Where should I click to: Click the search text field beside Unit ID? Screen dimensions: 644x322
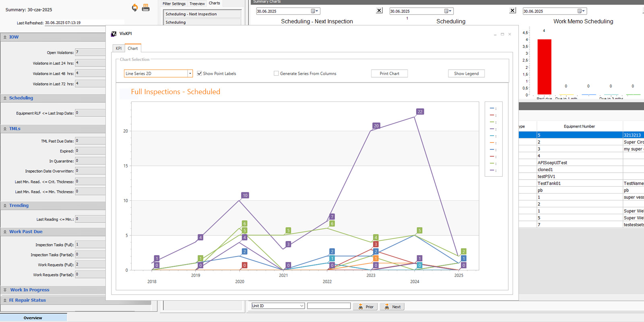(x=328, y=306)
